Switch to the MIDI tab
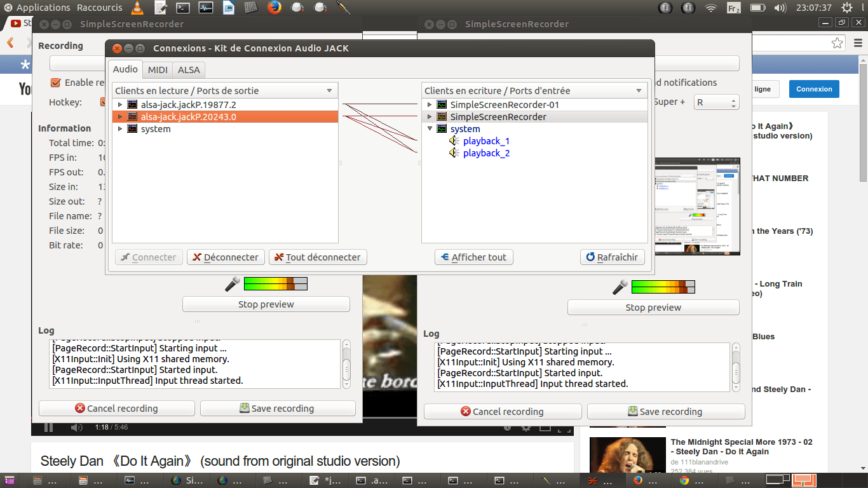This screenshot has width=868, height=488. (x=158, y=70)
